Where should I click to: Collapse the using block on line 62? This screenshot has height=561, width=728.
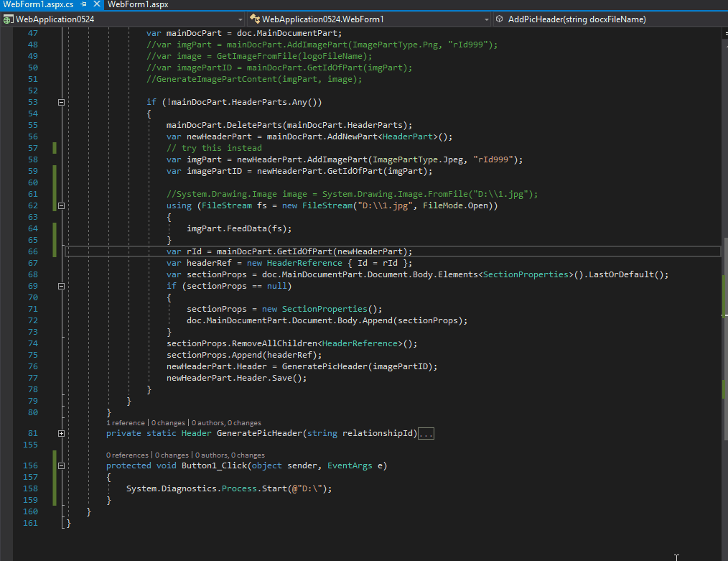[x=61, y=205]
